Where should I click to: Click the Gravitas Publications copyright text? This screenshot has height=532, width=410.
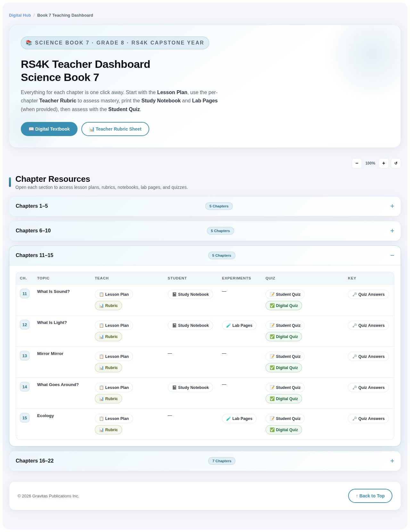(48, 496)
